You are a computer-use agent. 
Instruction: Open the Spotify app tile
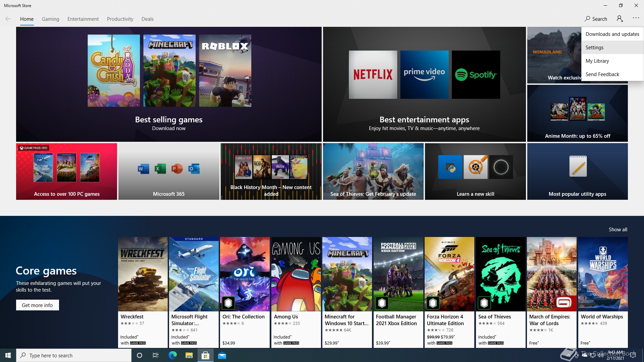(476, 75)
